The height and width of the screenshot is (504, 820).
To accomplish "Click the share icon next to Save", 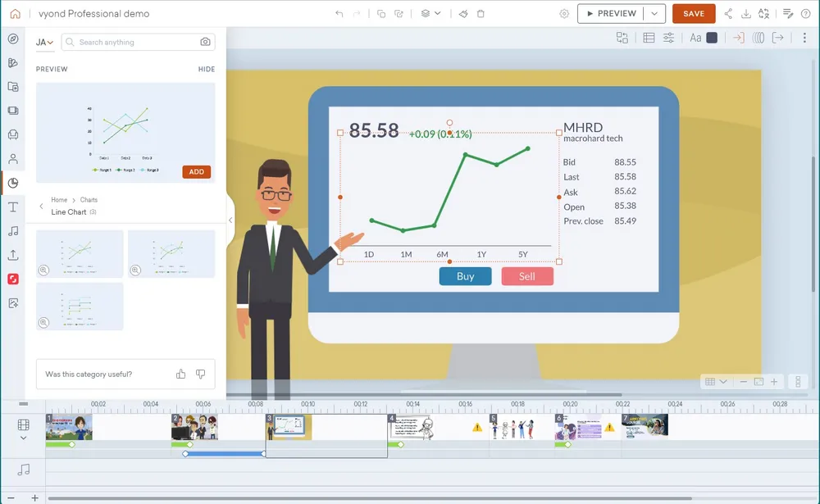I will pos(728,14).
